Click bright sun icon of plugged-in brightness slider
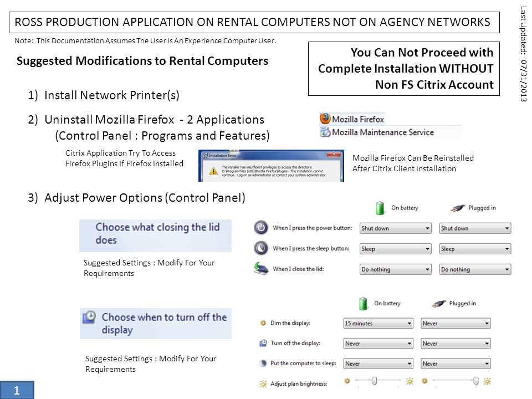532x399 pixels. pos(487,381)
